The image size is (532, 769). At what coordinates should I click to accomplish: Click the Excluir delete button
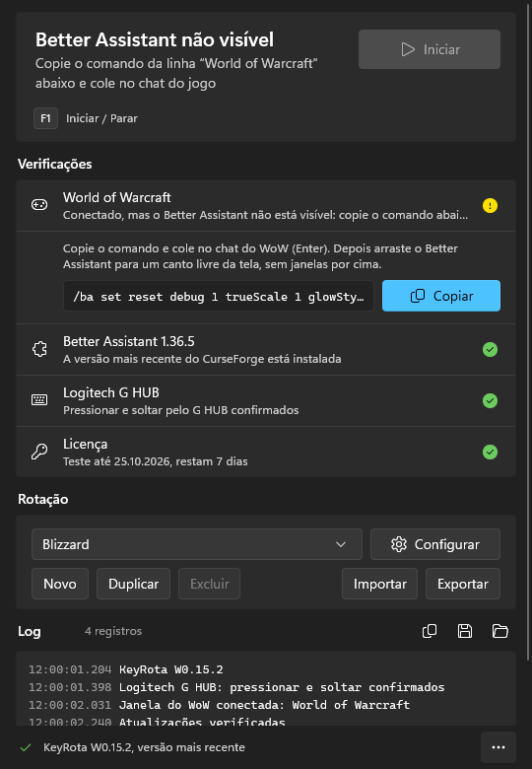click(x=209, y=584)
